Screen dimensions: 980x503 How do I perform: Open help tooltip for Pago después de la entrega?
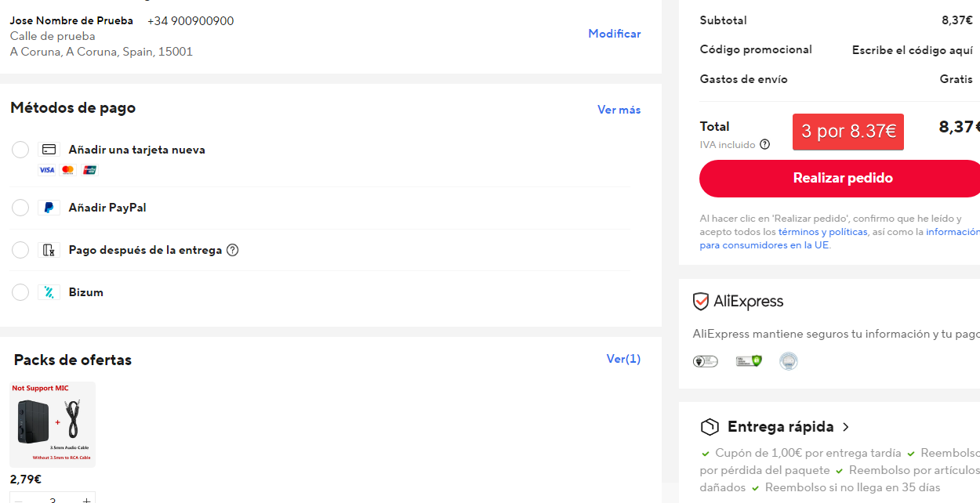click(232, 250)
